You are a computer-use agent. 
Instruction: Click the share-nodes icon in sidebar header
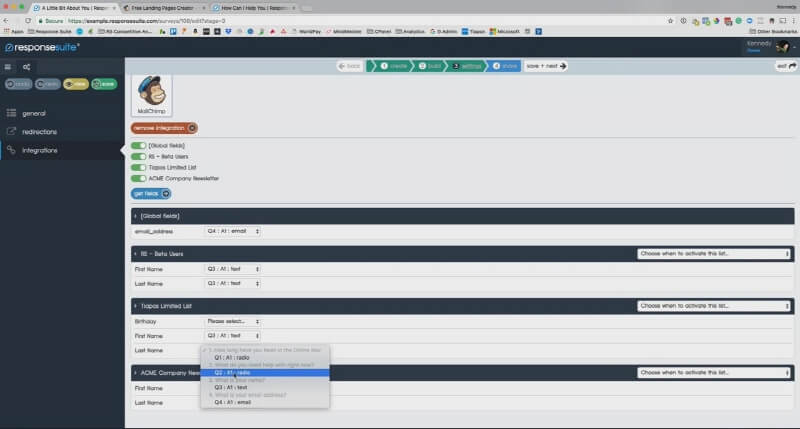pyautogui.click(x=27, y=67)
